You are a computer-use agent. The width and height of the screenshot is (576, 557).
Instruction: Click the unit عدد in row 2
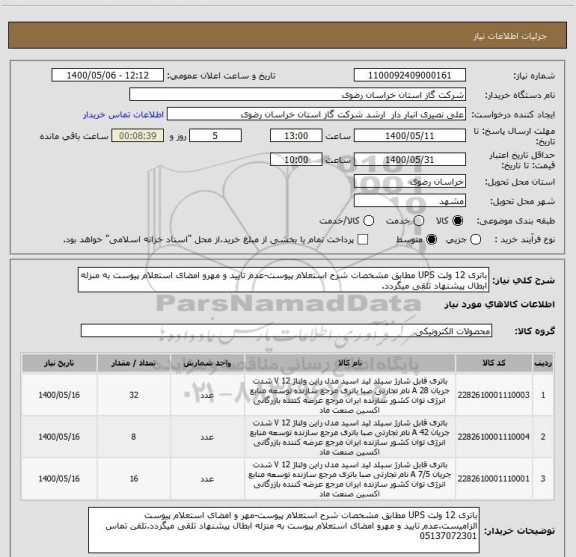(x=207, y=437)
